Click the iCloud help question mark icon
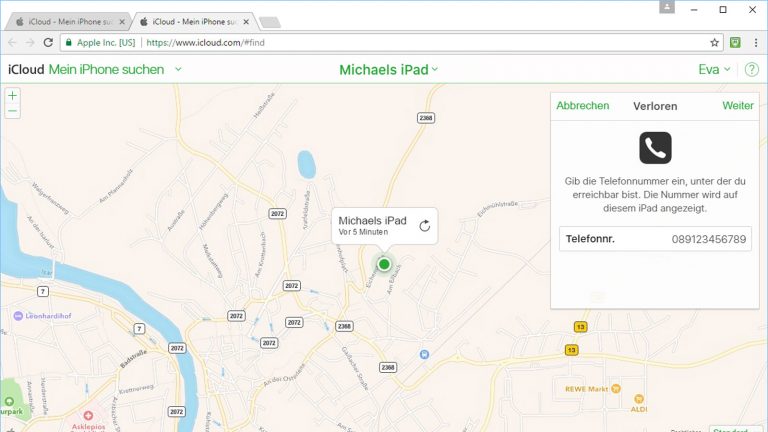Screen dimensions: 768x432 tap(751, 69)
